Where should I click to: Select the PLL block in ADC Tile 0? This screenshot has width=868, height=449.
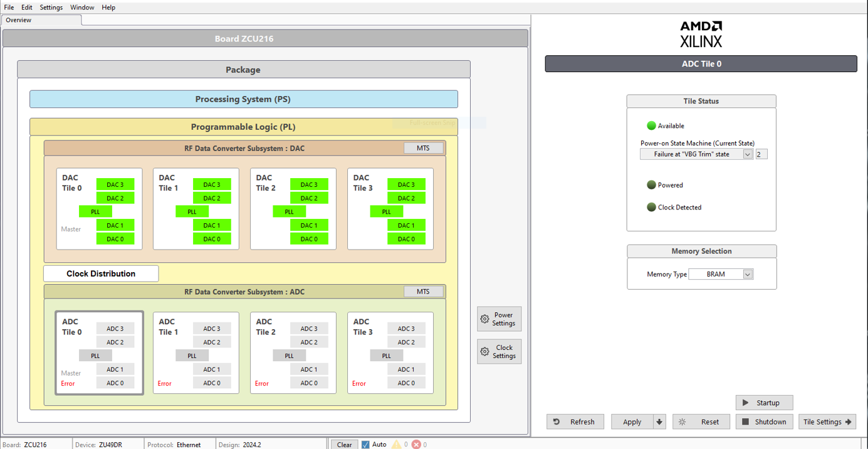tap(95, 355)
